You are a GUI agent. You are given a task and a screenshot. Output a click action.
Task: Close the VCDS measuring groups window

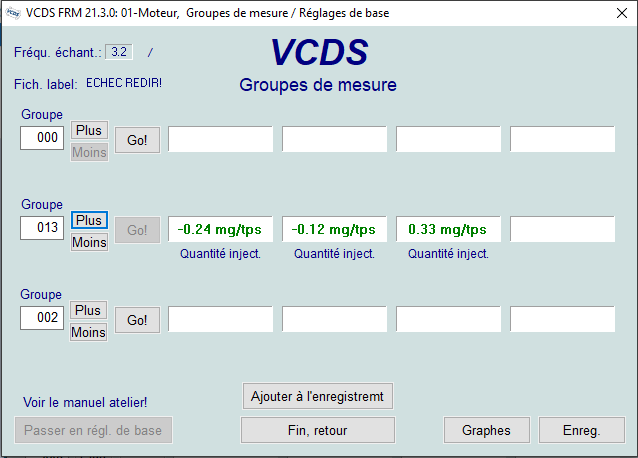(x=621, y=13)
